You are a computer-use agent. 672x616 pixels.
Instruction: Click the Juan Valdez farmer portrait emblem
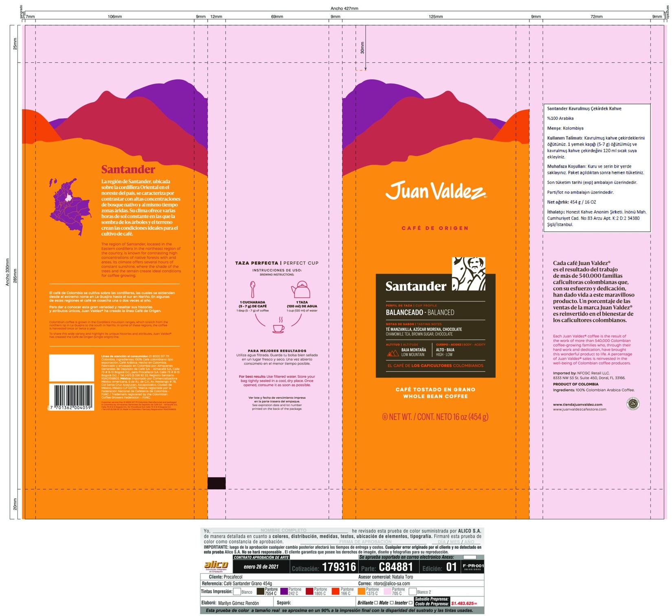tap(469, 274)
